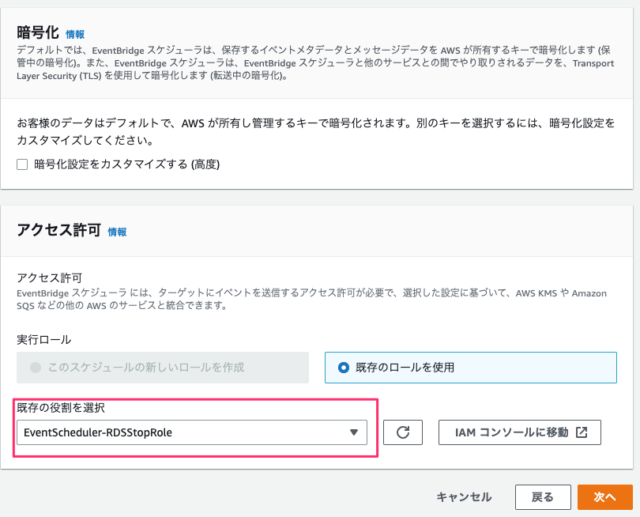The height and width of the screenshot is (517, 640).
Task: Click the disabled new-role option tile
Action: [163, 368]
